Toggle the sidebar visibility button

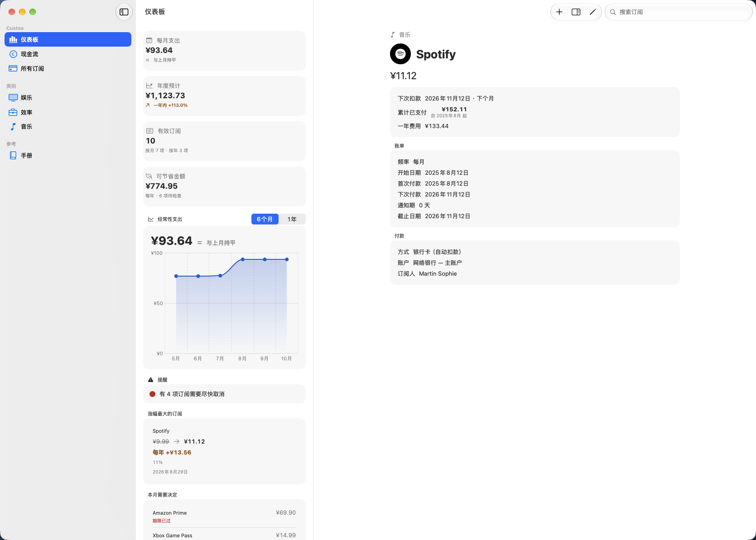[x=124, y=12]
